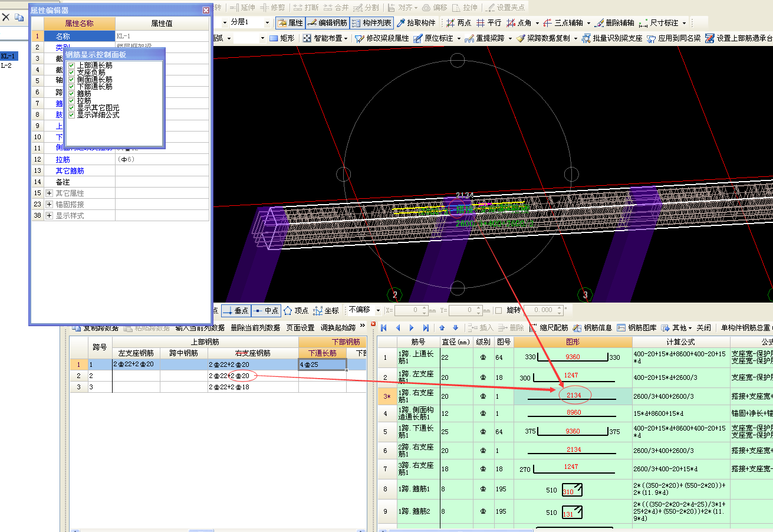This screenshot has height=532, width=773.
Task: Click 梁跨数据复制 copy span data
Action: pos(543,38)
